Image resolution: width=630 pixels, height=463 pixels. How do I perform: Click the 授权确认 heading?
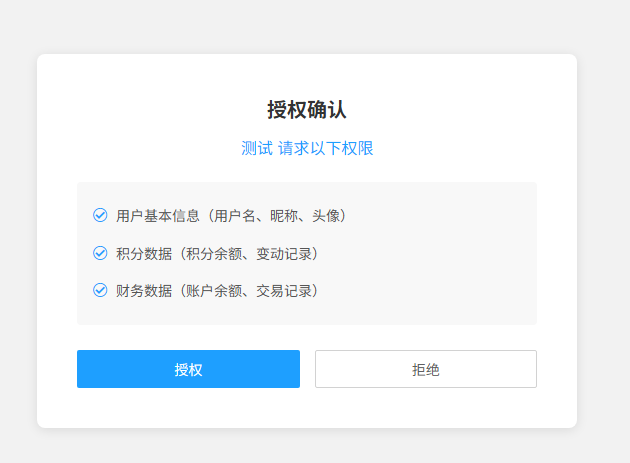click(x=307, y=110)
